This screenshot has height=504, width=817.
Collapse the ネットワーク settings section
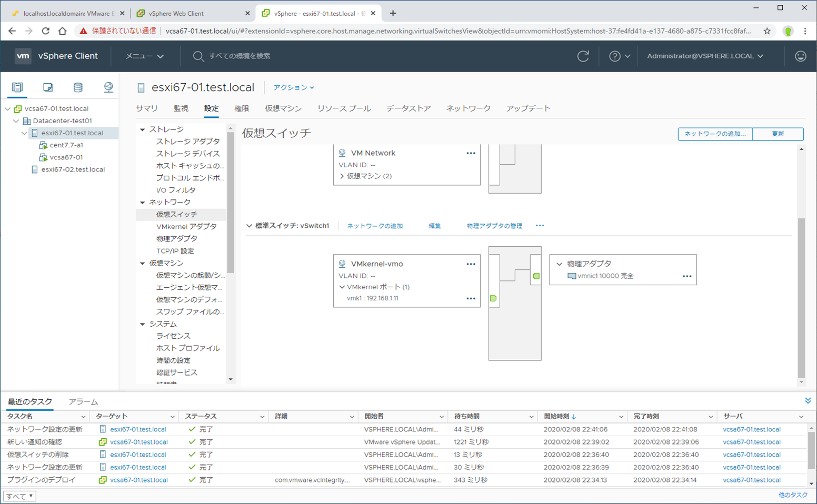142,203
